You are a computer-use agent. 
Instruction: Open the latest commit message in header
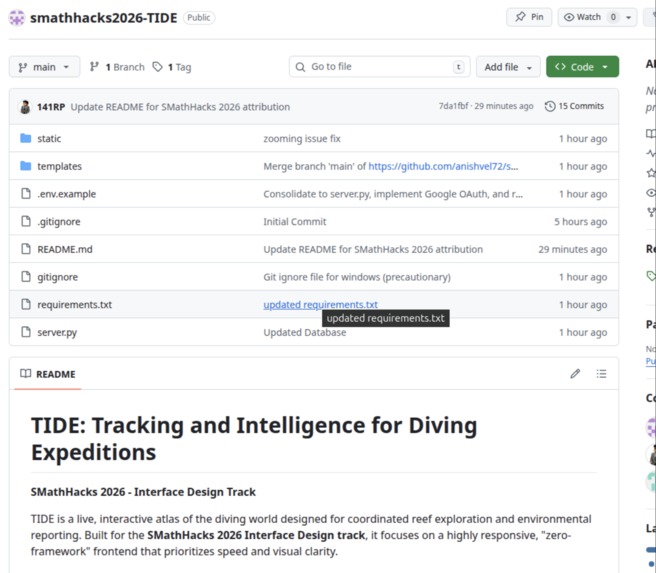pos(180,107)
